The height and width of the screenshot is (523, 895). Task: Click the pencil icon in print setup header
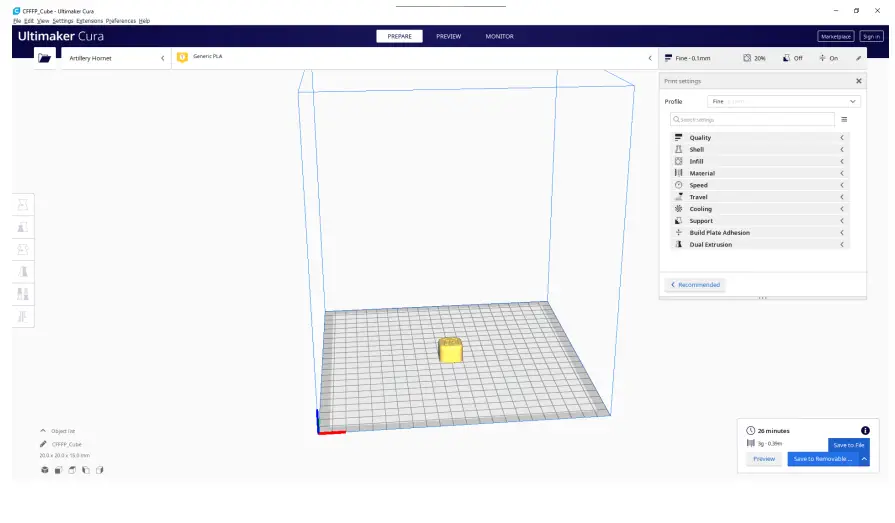coord(858,58)
